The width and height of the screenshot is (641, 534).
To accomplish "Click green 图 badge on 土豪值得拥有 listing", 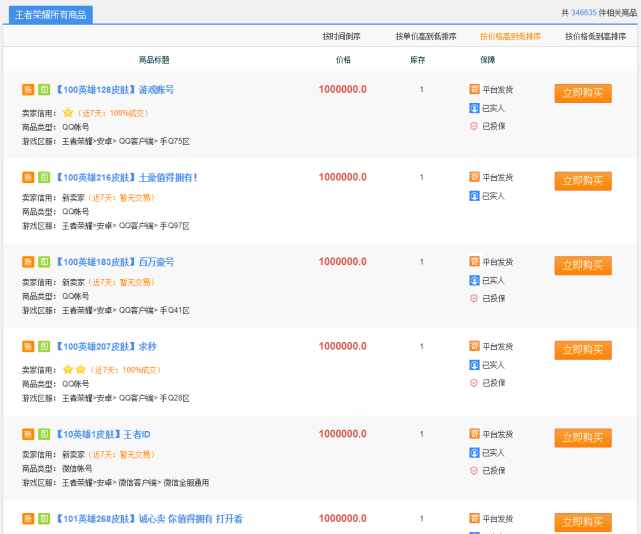I will [x=44, y=177].
